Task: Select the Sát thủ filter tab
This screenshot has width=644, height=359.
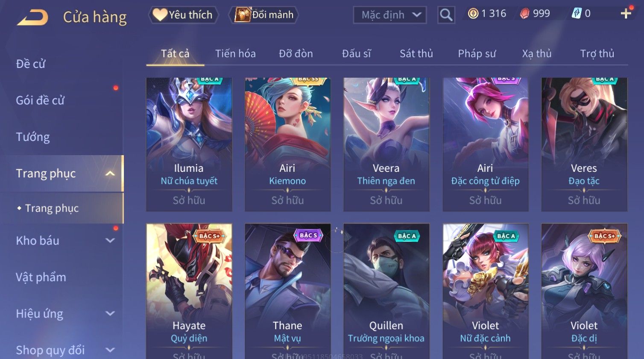Action: [416, 54]
